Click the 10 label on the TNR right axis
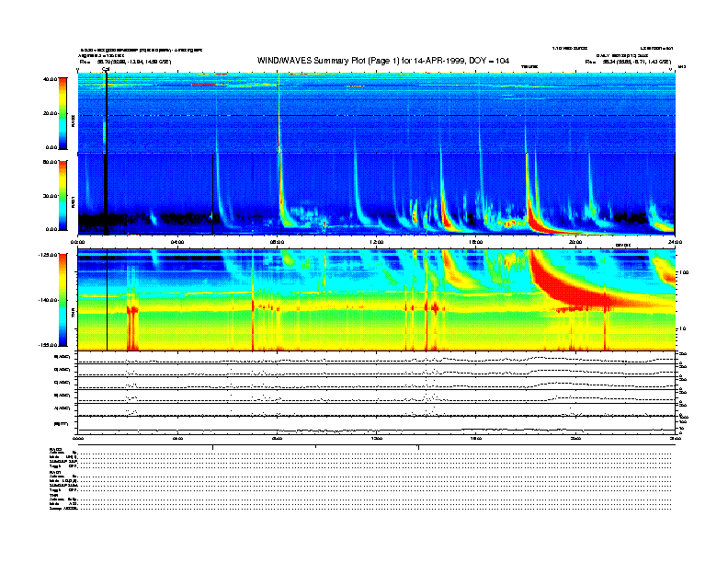 [682, 329]
